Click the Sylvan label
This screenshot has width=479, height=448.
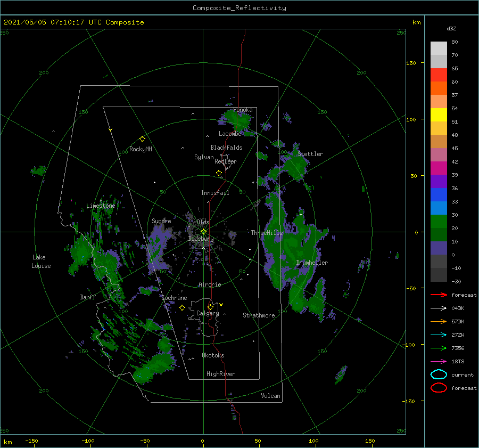tap(204, 157)
